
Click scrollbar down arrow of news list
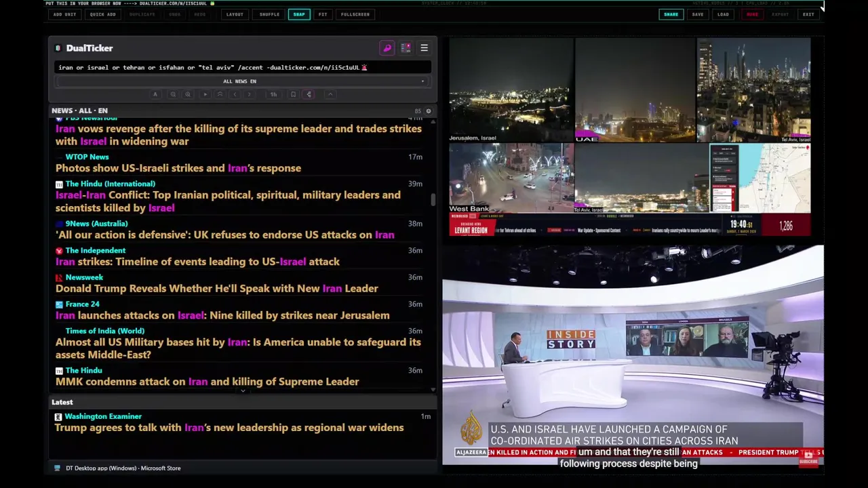point(433,390)
